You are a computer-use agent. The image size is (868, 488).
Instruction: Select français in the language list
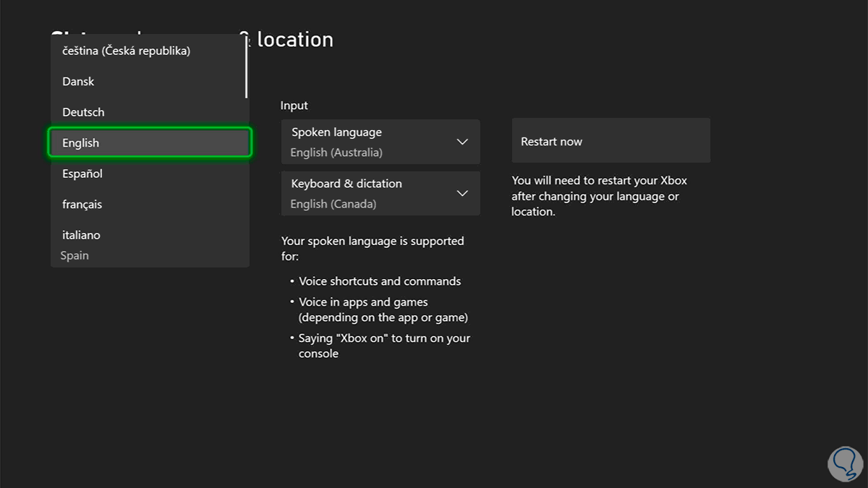point(82,205)
